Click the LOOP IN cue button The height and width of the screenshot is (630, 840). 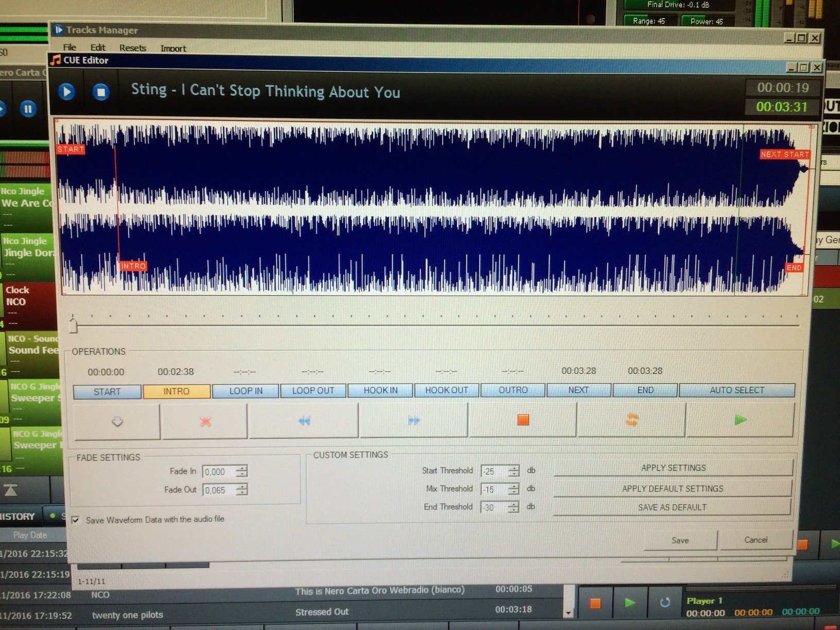click(246, 391)
